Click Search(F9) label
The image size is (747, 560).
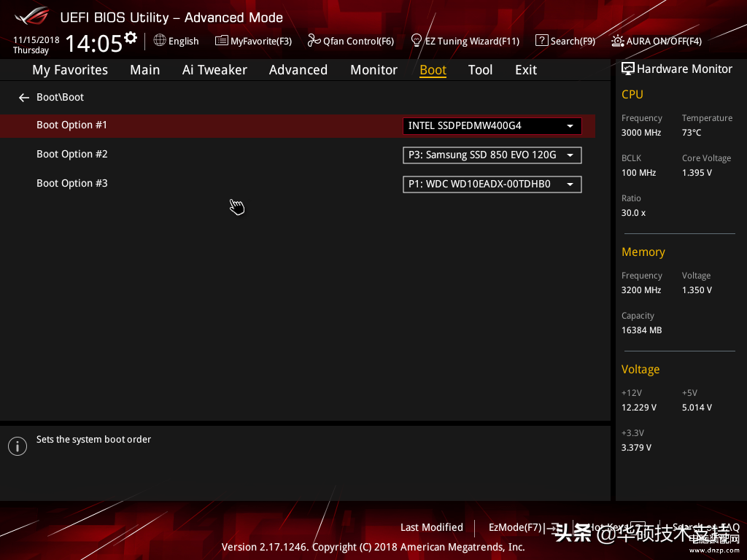[573, 41]
